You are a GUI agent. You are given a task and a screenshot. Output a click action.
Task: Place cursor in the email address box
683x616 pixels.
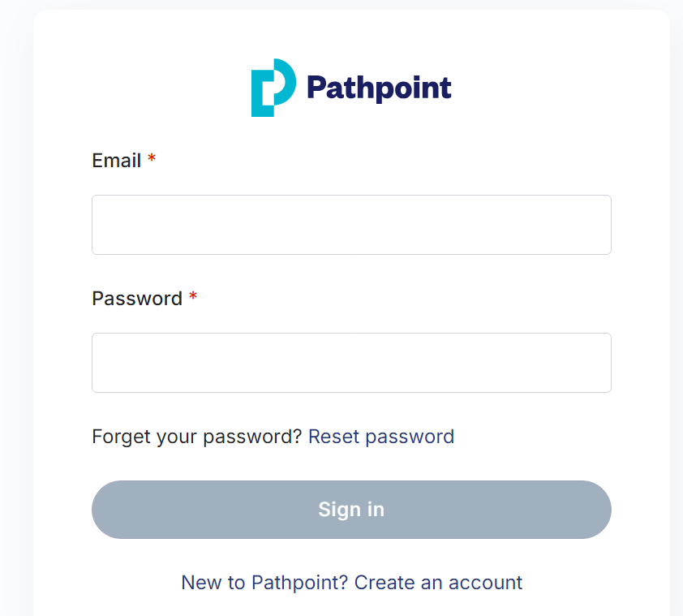coord(351,225)
